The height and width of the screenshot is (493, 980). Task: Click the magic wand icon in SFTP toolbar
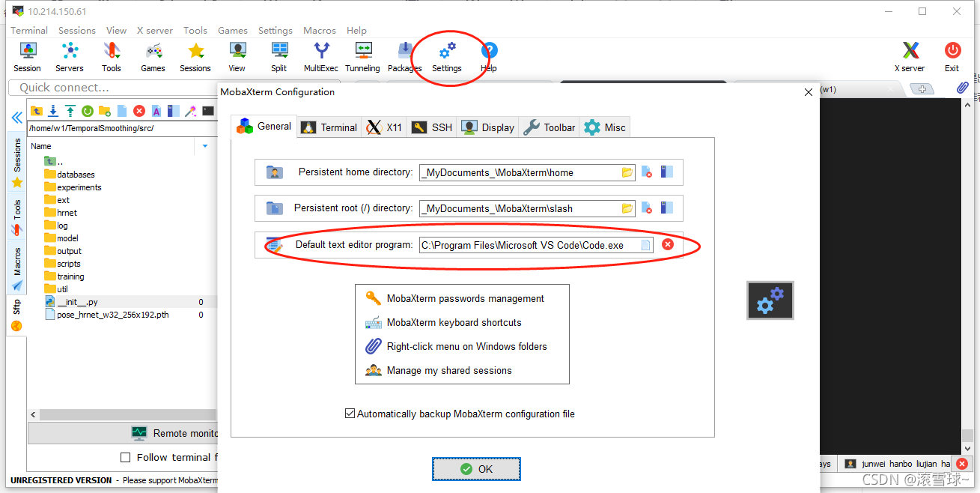191,111
